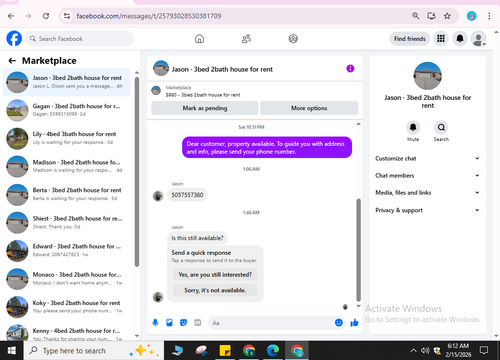Send quick reply Yes, are you still interested?
Image resolution: width=500 pixels, height=360 pixels.
pos(215,275)
